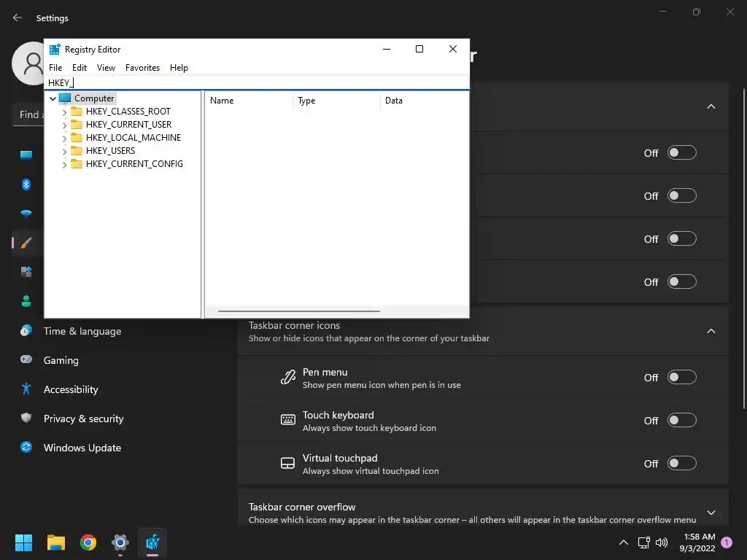The width and height of the screenshot is (747, 560).
Task: Click Registry Editor taskbar icon
Action: (152, 542)
